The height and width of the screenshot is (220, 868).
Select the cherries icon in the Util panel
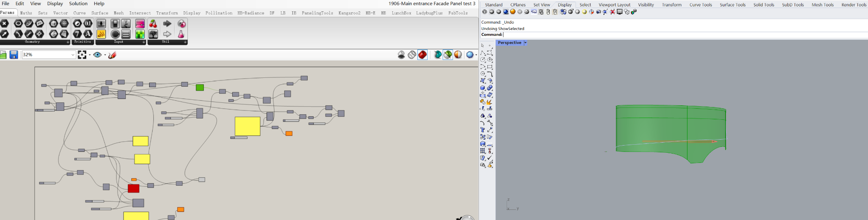pyautogui.click(x=153, y=24)
